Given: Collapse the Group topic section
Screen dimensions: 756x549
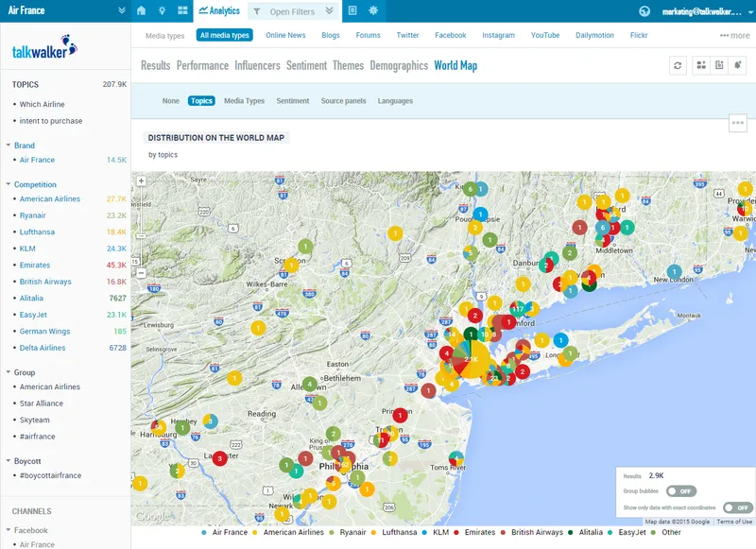Looking at the screenshot, I should click(x=9, y=371).
